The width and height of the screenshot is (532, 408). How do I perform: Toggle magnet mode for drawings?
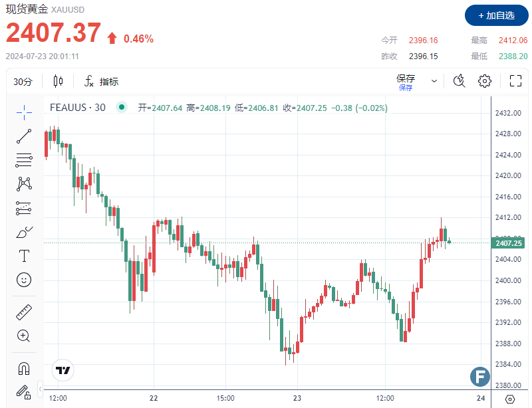pos(24,368)
